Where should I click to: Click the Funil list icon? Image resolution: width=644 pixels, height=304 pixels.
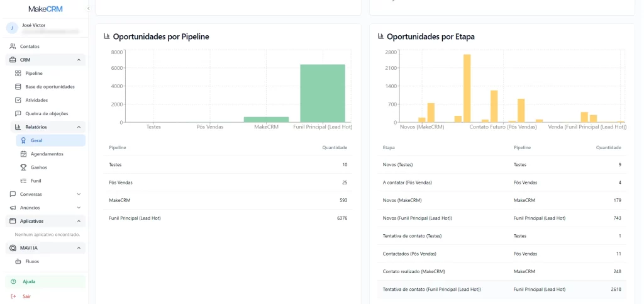pyautogui.click(x=23, y=181)
